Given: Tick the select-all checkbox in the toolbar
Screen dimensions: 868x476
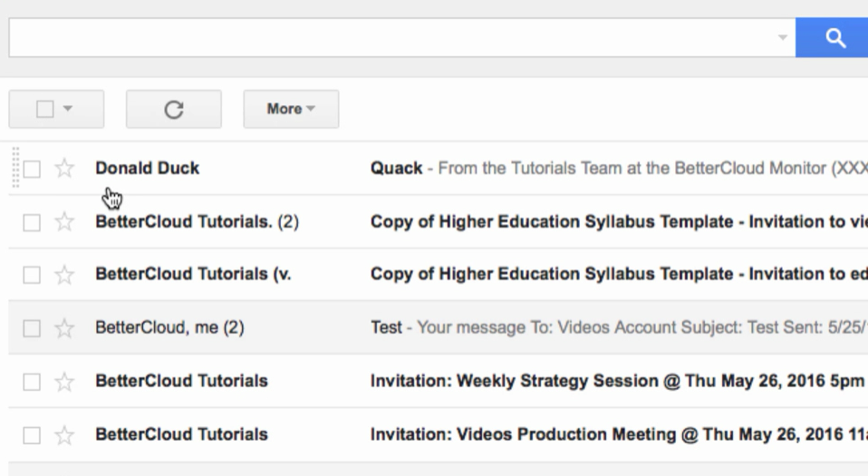Looking at the screenshot, I should tap(45, 109).
